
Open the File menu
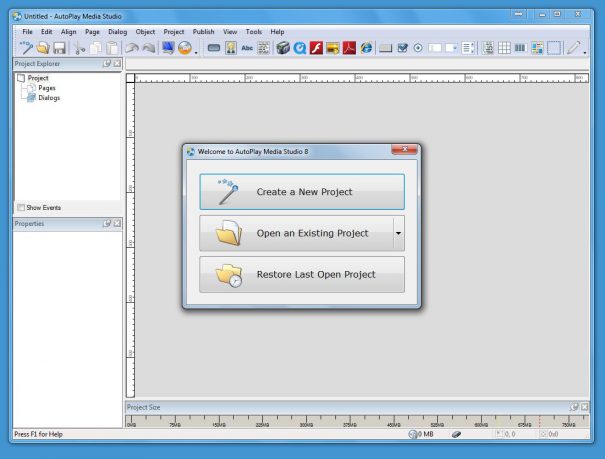pyautogui.click(x=27, y=32)
